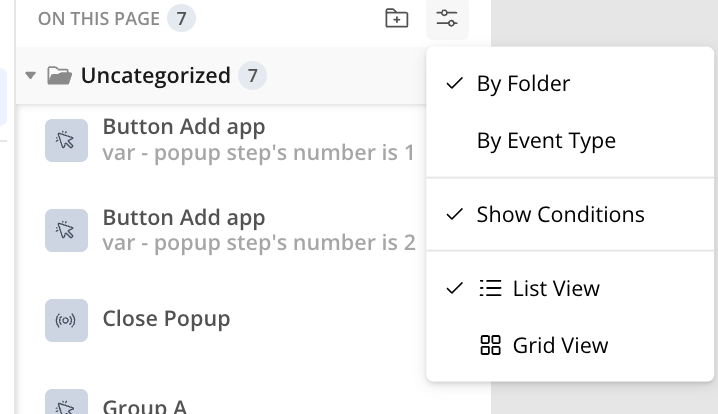Image resolution: width=718 pixels, height=414 pixels.
Task: Collapse the Uncategorized folder arrow
Action: click(31, 75)
